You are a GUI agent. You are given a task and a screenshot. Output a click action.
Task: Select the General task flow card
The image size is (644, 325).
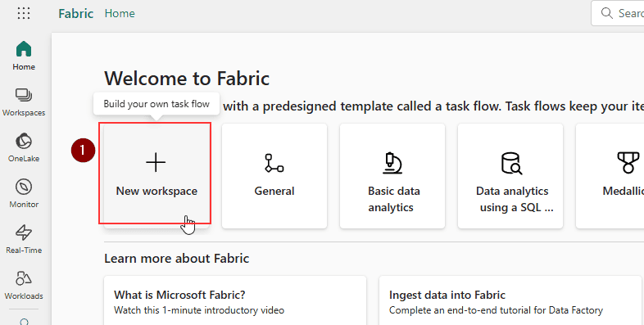point(274,176)
